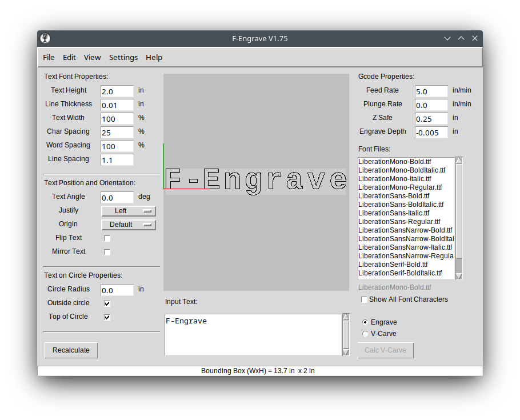Select LiberationSansNarrow-Italic.ttf font
This screenshot has width=520, height=420.
point(405,247)
